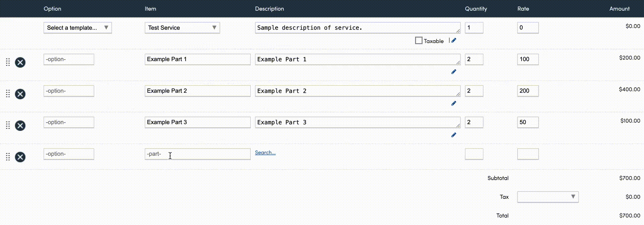The image size is (644, 225).
Task: Enable the Taxable checkbox
Action: pos(419,41)
